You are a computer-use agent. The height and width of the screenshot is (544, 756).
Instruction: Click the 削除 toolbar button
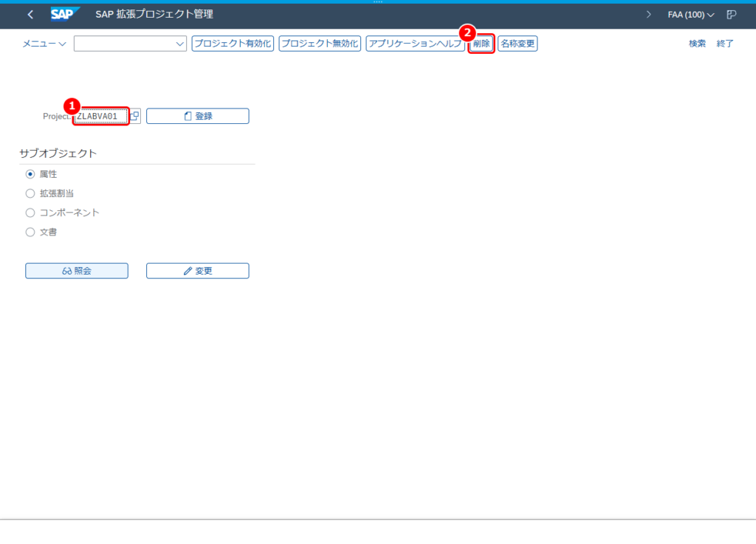tap(481, 44)
